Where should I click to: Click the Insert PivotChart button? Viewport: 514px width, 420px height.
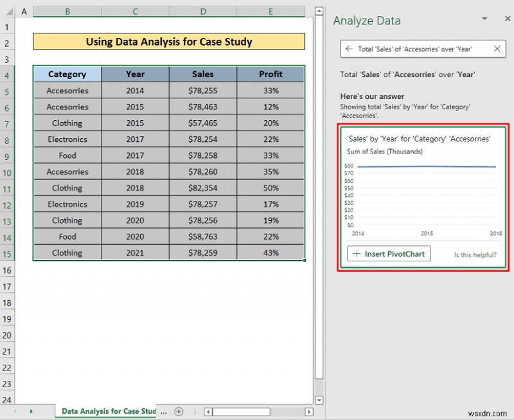point(389,254)
